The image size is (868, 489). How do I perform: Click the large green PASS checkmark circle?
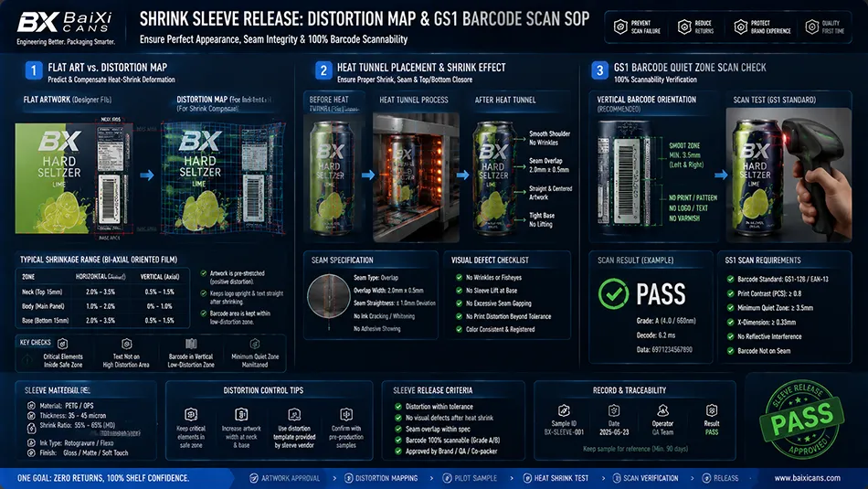click(x=613, y=293)
